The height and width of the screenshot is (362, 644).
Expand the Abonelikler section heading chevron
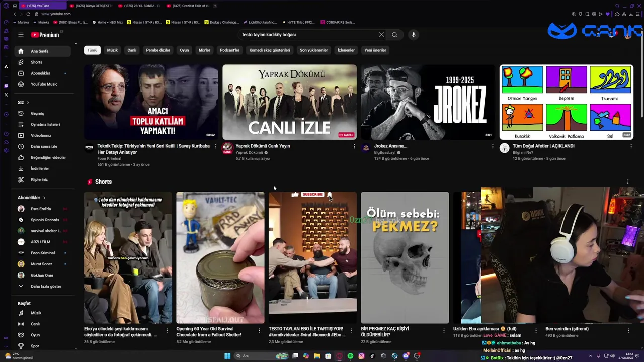pos(44,198)
